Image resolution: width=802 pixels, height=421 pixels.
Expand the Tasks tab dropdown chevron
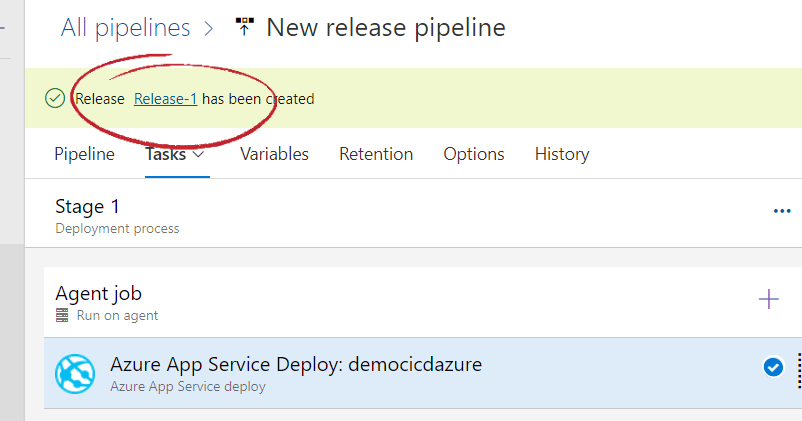pyautogui.click(x=199, y=154)
